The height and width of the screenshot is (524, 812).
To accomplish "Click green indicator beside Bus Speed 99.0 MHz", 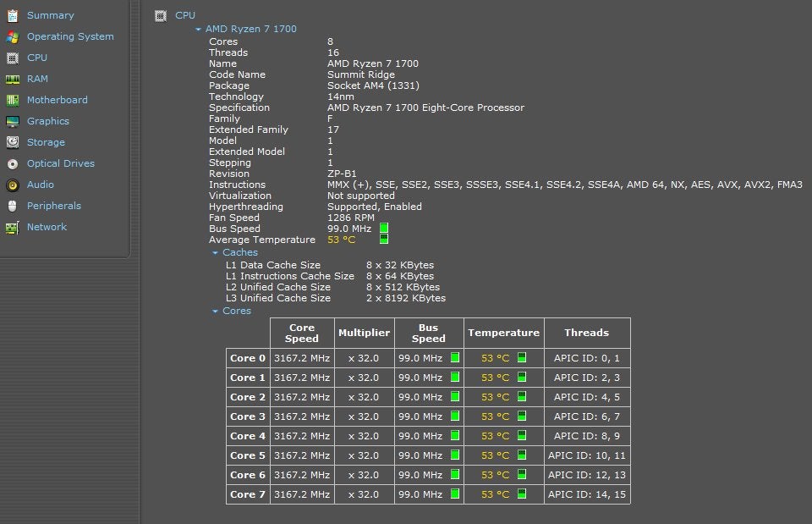I will (384, 228).
